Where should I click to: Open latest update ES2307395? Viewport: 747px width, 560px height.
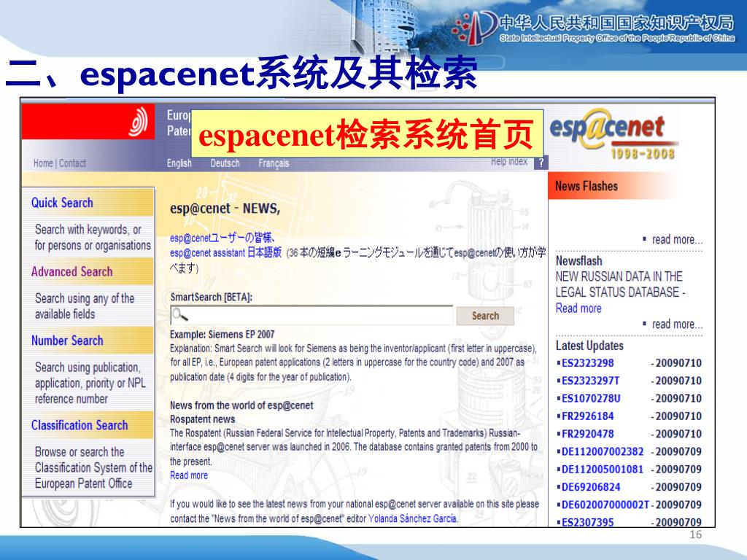(x=587, y=522)
